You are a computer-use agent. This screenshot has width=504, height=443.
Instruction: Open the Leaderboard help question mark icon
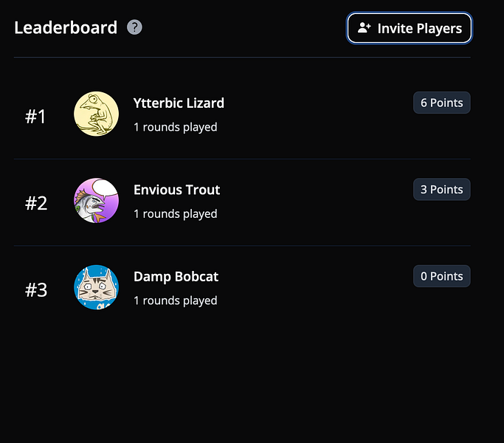(x=134, y=27)
